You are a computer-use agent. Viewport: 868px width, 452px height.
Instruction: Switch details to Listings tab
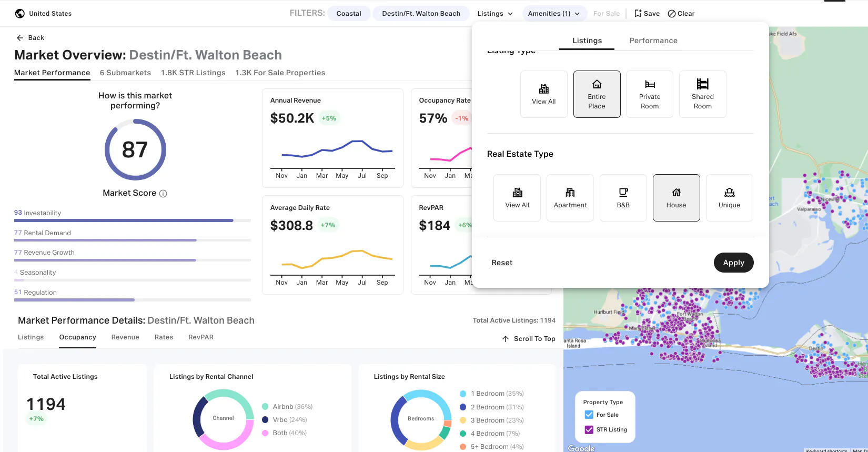pyautogui.click(x=31, y=337)
